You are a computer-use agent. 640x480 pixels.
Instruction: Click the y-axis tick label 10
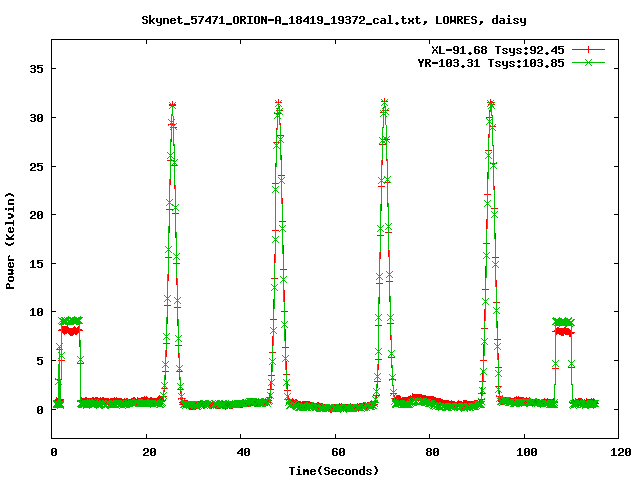[x=36, y=312]
